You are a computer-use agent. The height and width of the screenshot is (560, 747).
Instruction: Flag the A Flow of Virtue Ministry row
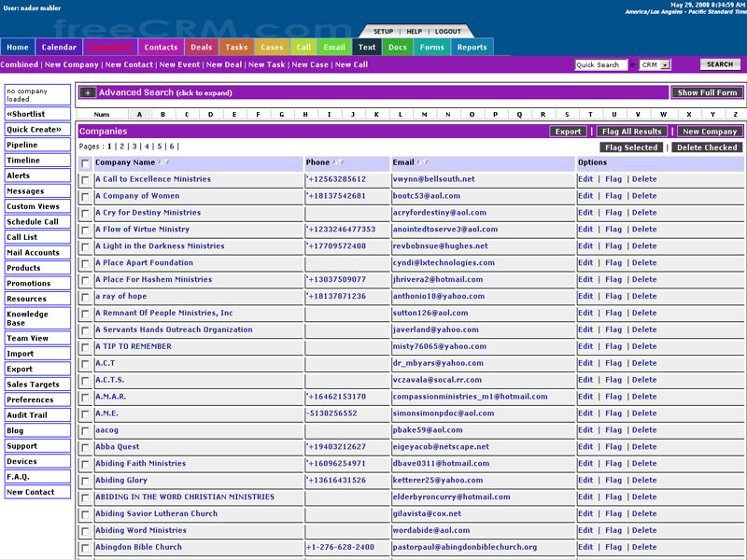point(613,229)
